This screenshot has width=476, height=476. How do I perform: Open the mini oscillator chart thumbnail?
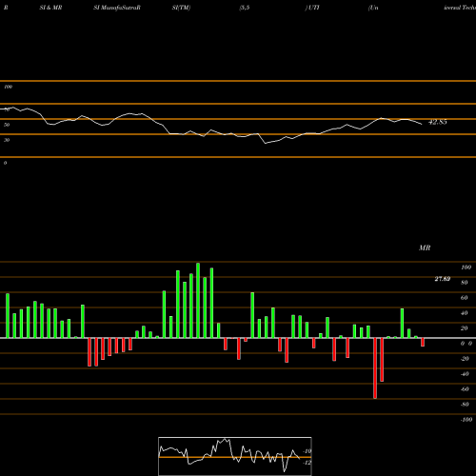tap(235, 456)
